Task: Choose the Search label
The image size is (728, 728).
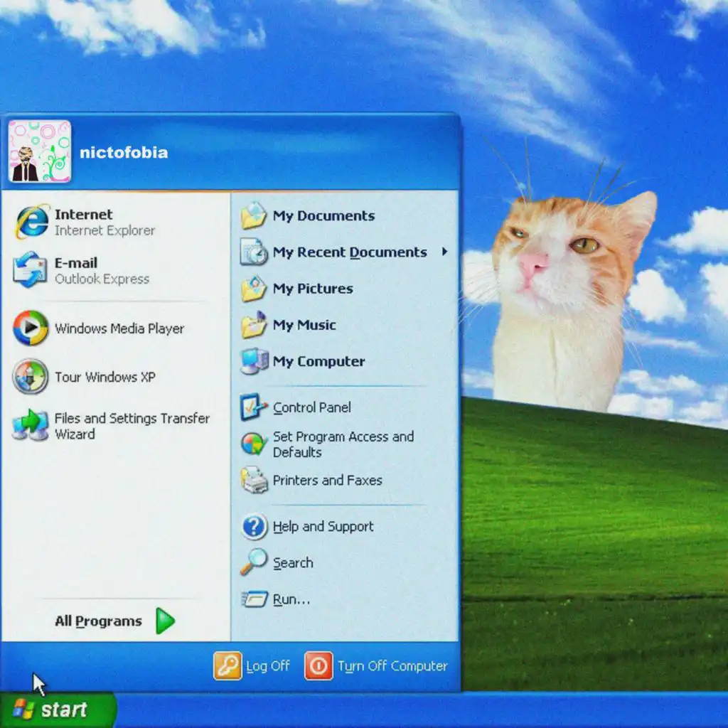Action: click(293, 563)
